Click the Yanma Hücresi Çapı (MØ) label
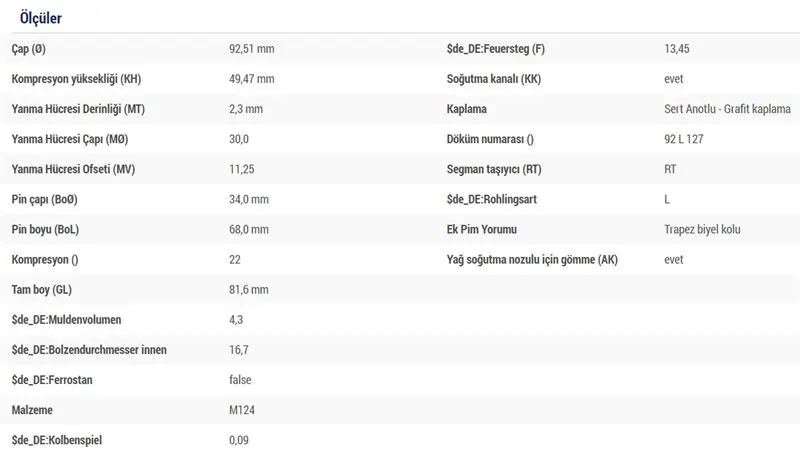This screenshot has width=800, height=455. pos(70,139)
